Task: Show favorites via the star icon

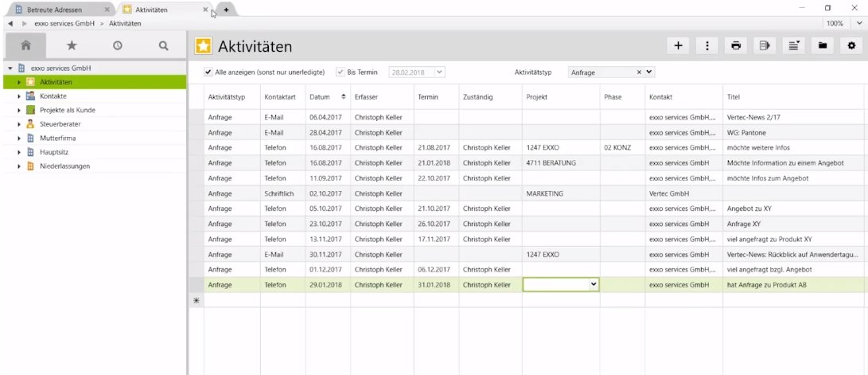Action: (72, 46)
